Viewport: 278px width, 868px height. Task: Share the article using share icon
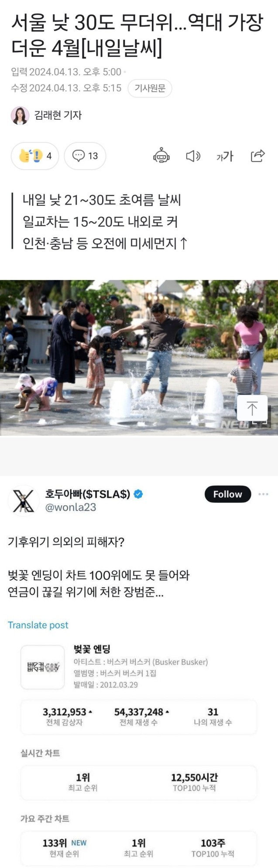tap(257, 156)
